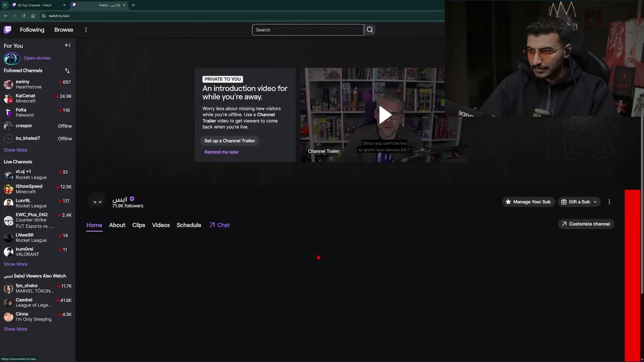The image size is (644, 362).
Task: Click the verified badge beside the channel name
Action: coord(132,199)
